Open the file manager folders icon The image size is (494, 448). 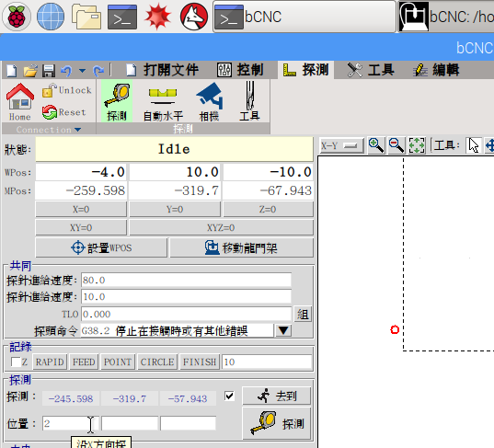click(86, 17)
